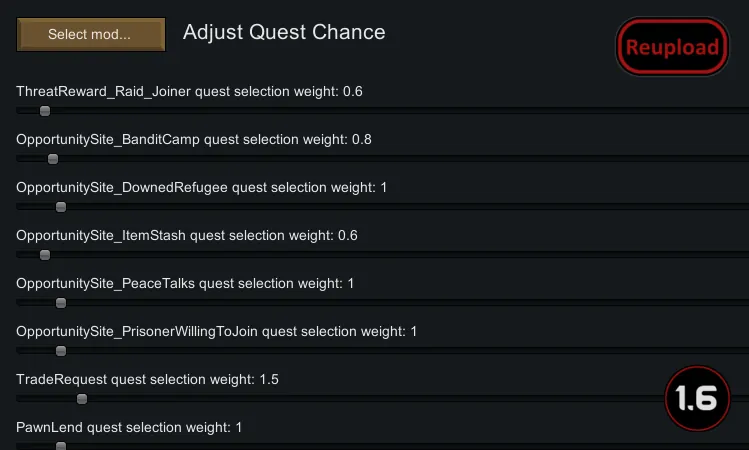Select the ThreatReward_Raid_Joiner weight label
Viewport: 749px width, 450px height.
click(189, 92)
